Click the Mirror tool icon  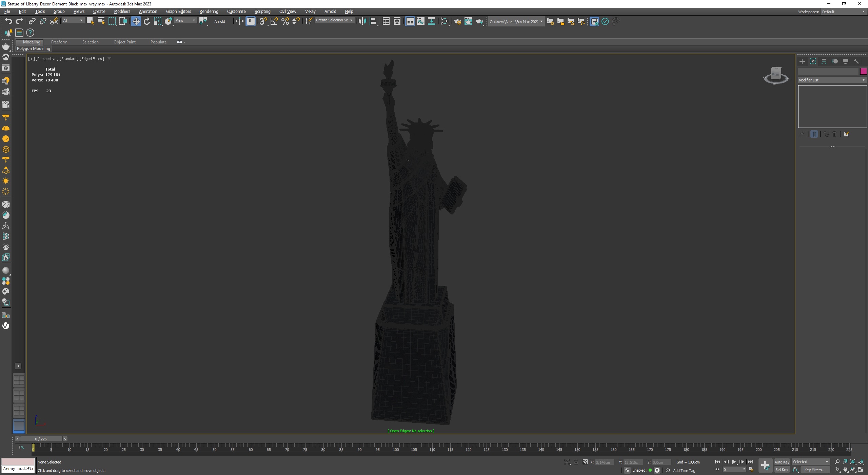pos(362,21)
